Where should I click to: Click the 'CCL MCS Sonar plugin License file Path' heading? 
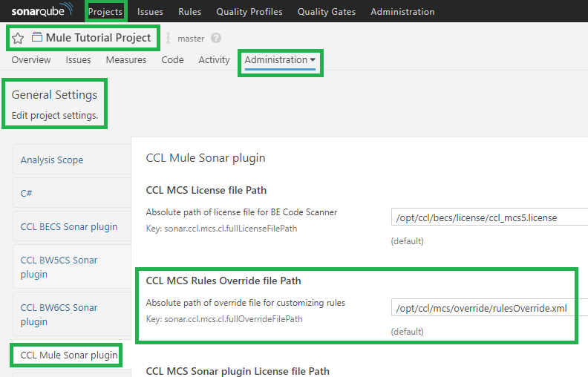tap(238, 371)
